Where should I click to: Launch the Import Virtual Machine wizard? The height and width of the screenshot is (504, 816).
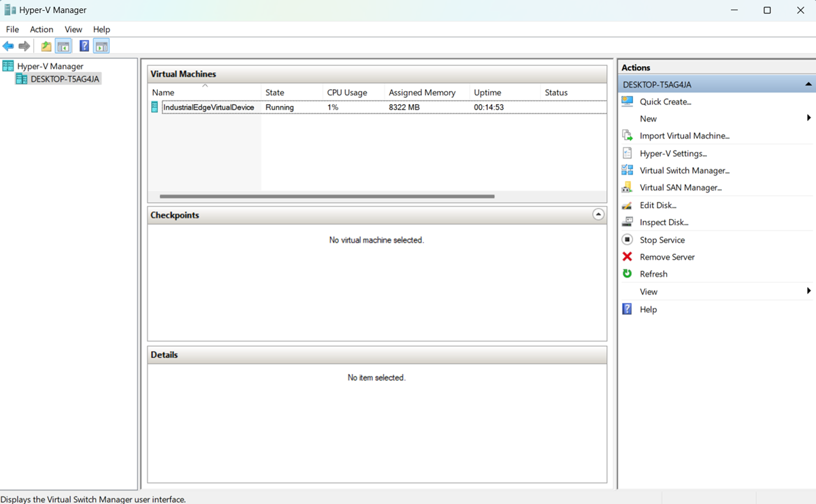[x=684, y=135]
